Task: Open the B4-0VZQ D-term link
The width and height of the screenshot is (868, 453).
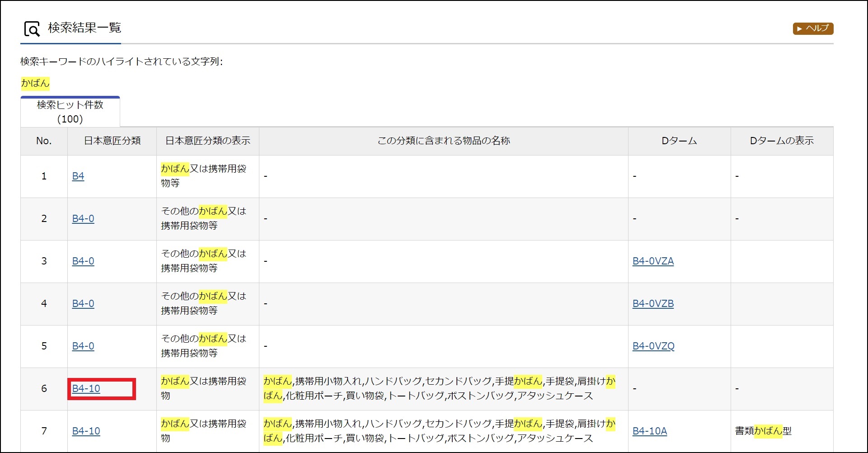Action: 653,346
